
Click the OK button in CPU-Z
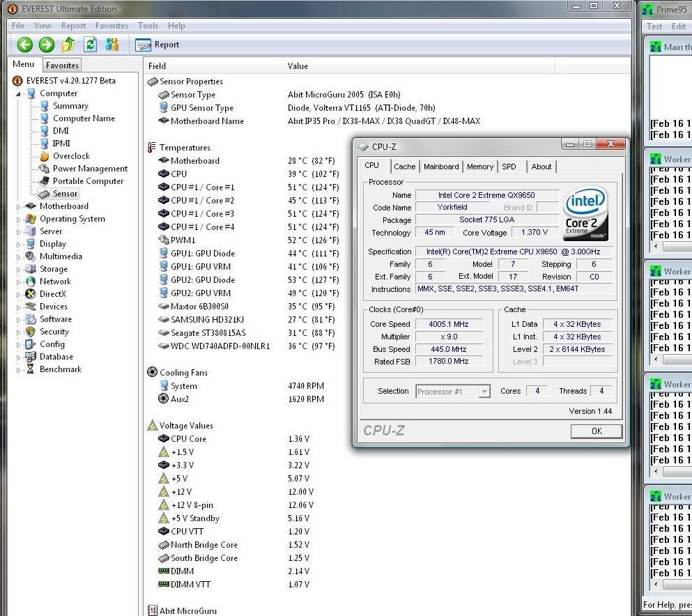597,431
